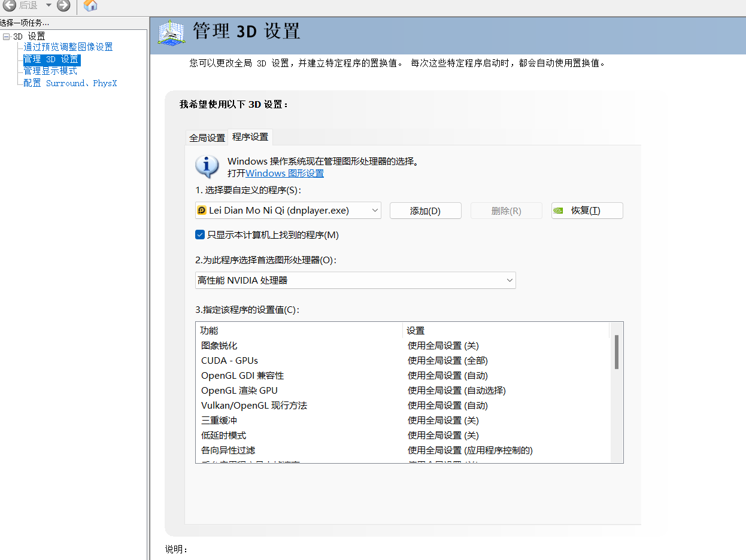Click the blue information bubble icon
This screenshot has height=560, width=746.
[207, 166]
